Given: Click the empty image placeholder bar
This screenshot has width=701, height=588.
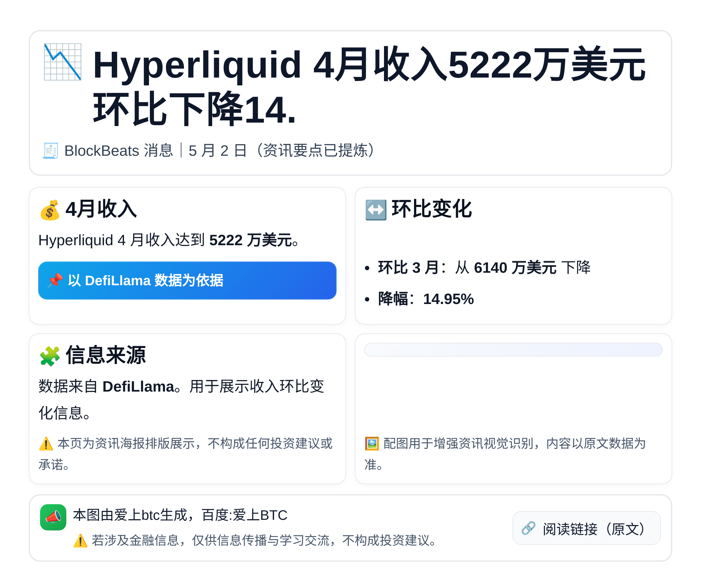Looking at the screenshot, I should 514,350.
